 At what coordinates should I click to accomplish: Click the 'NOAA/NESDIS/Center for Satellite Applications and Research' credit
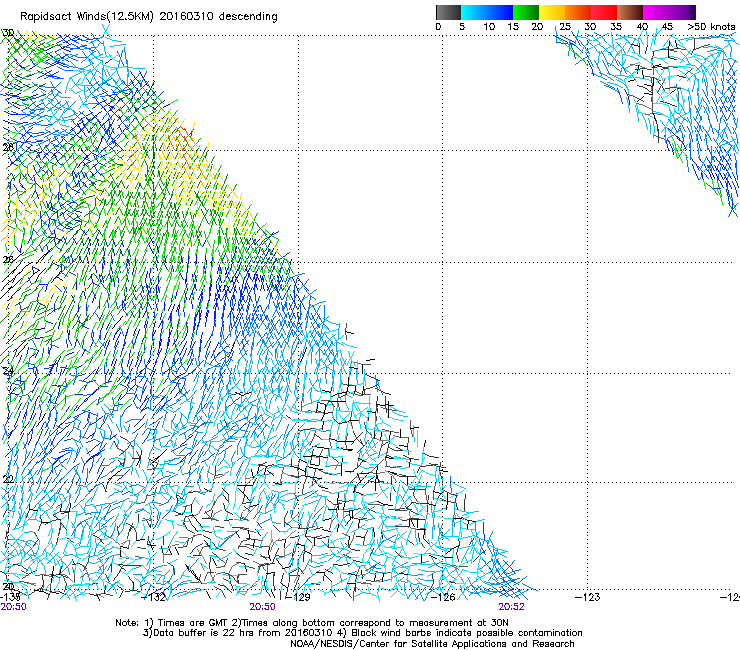tap(432, 644)
